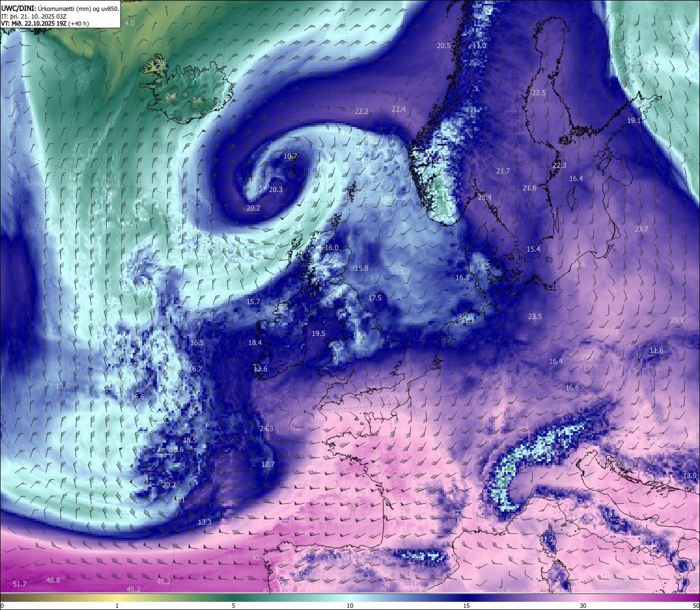The width and height of the screenshot is (700, 610).
Task: Click the UWC/DINI Úrkomumætti title text
Action: click(x=60, y=9)
